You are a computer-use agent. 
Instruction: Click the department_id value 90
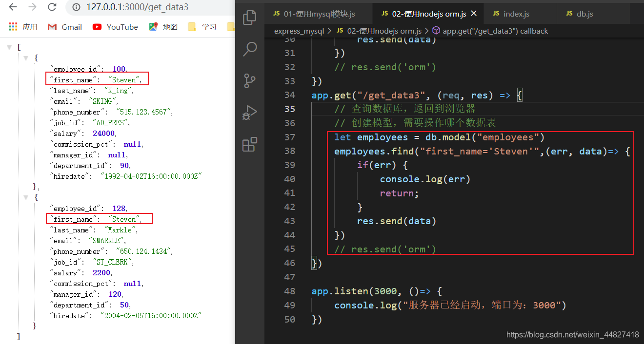pyautogui.click(x=124, y=166)
